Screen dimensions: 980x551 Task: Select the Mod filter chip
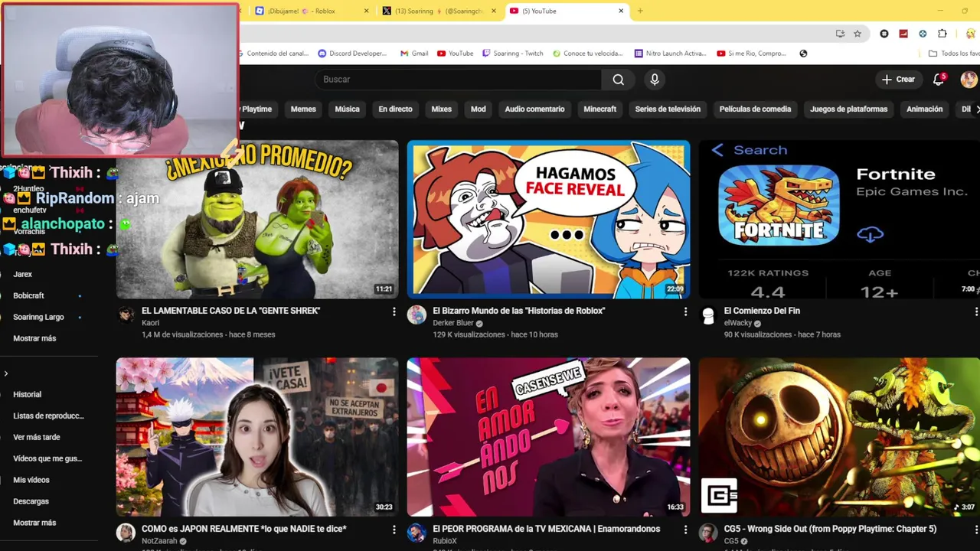(x=479, y=109)
